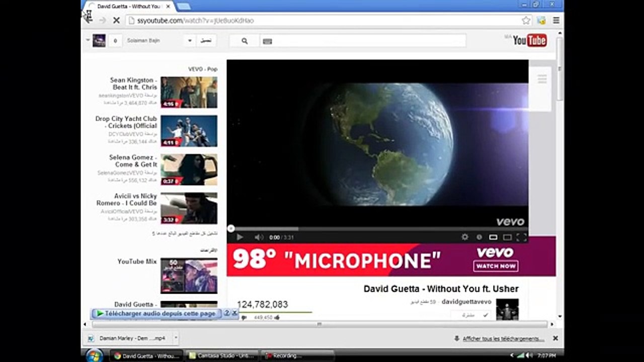Click the YouTube search magnifier button

245,41
